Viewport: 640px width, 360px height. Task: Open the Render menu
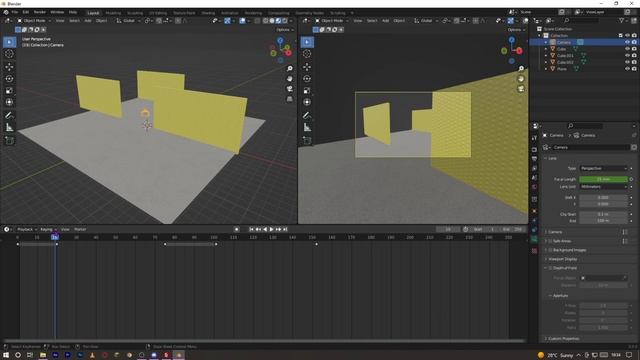tap(40, 12)
